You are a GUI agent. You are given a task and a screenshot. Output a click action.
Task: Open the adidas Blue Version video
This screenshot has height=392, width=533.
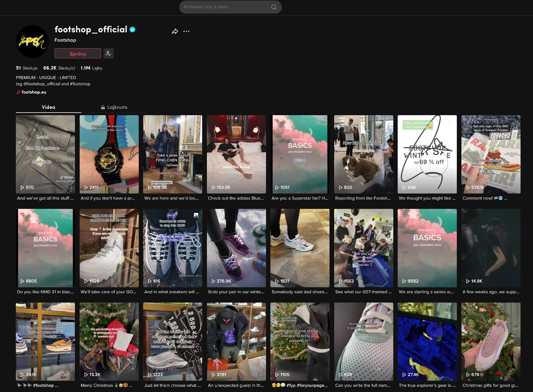coord(236,154)
